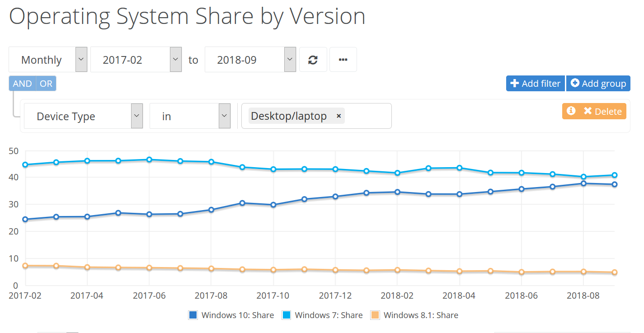
Task: Open the Monthly interval dropdown
Action: click(x=48, y=60)
